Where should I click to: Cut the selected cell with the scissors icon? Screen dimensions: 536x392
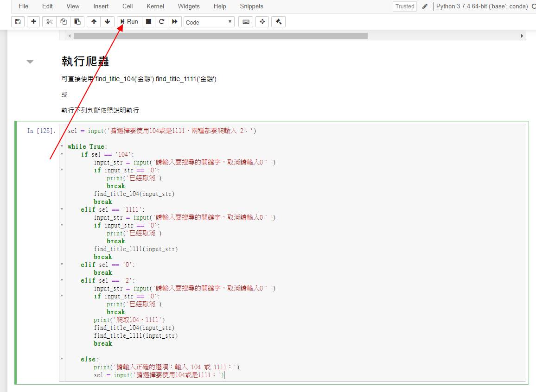pos(50,22)
